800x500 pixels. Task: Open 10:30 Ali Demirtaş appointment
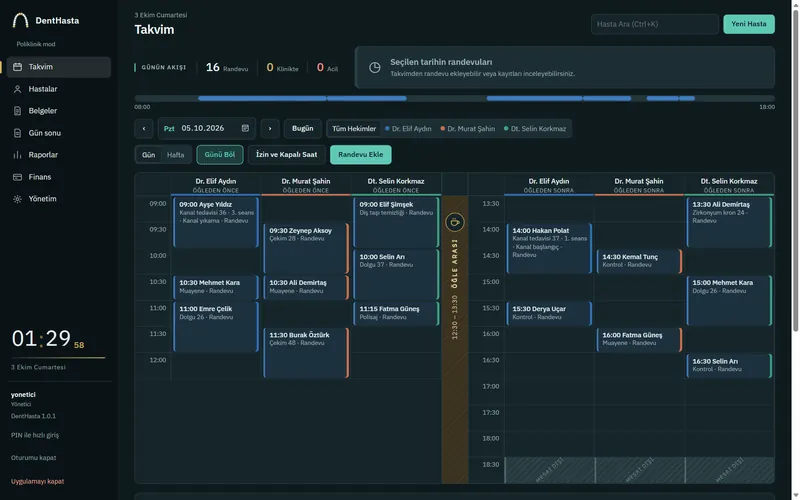click(306, 287)
